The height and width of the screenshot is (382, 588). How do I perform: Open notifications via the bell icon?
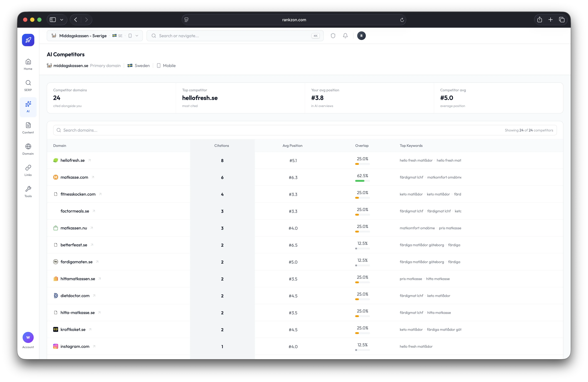pos(345,36)
